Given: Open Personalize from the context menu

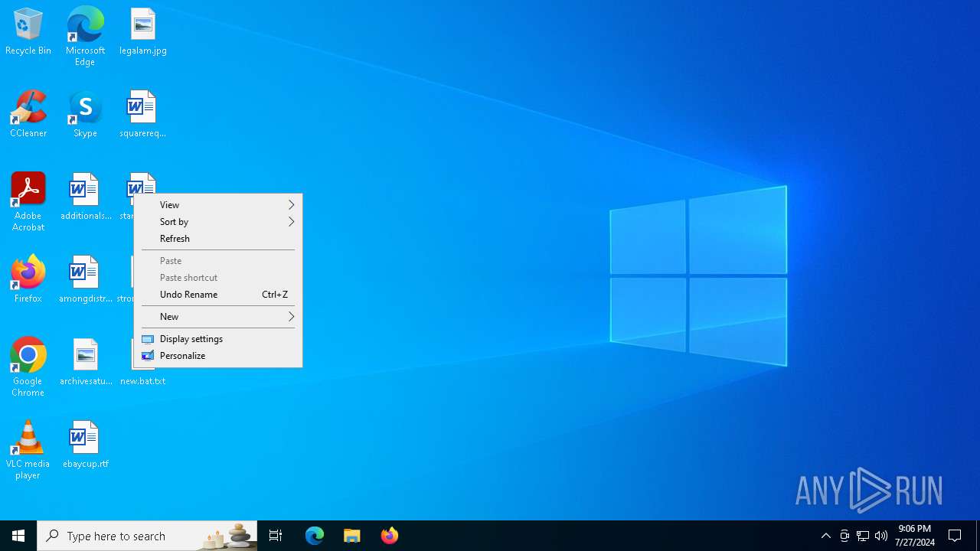Looking at the screenshot, I should [x=218, y=356].
